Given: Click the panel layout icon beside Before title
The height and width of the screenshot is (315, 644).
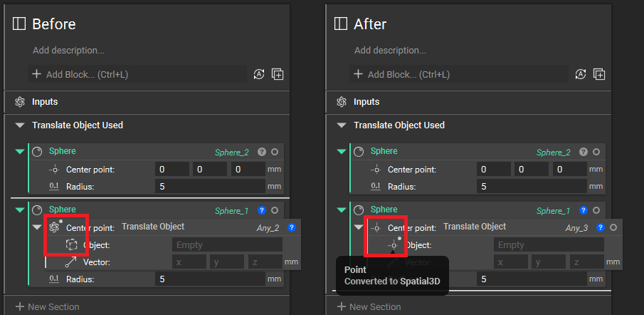Looking at the screenshot, I should point(19,24).
